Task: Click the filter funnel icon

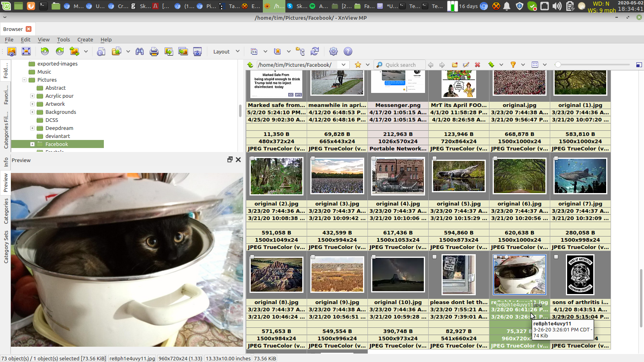Action: tap(513, 65)
